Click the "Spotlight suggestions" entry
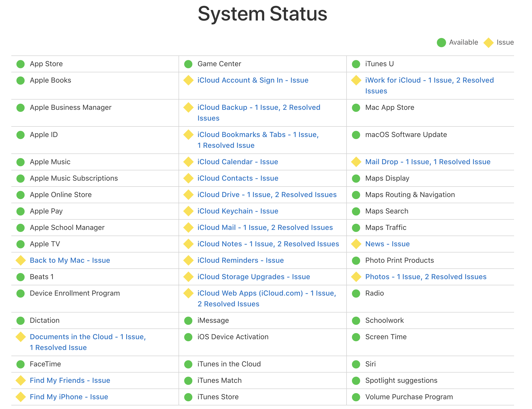 (x=401, y=381)
